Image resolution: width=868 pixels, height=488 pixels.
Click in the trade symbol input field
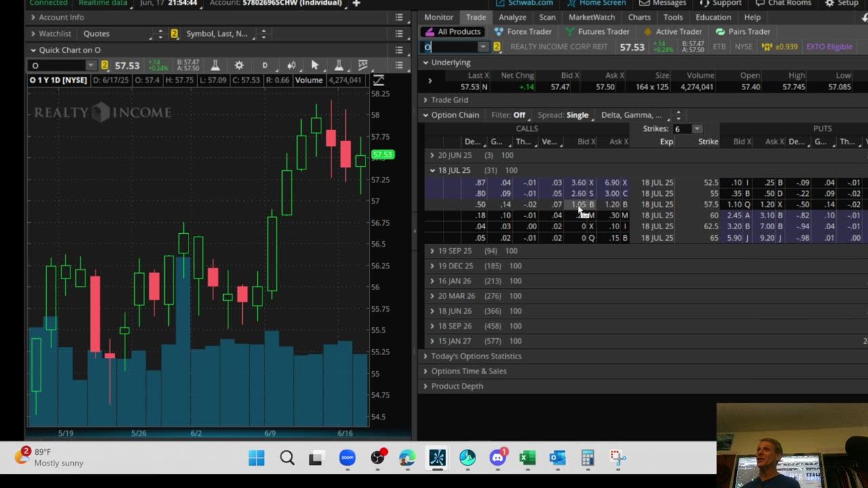tap(450, 47)
